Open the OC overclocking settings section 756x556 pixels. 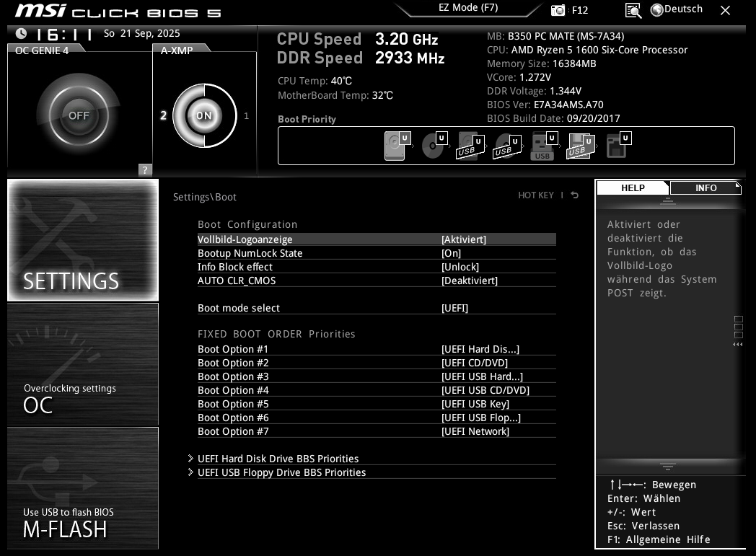(83, 364)
